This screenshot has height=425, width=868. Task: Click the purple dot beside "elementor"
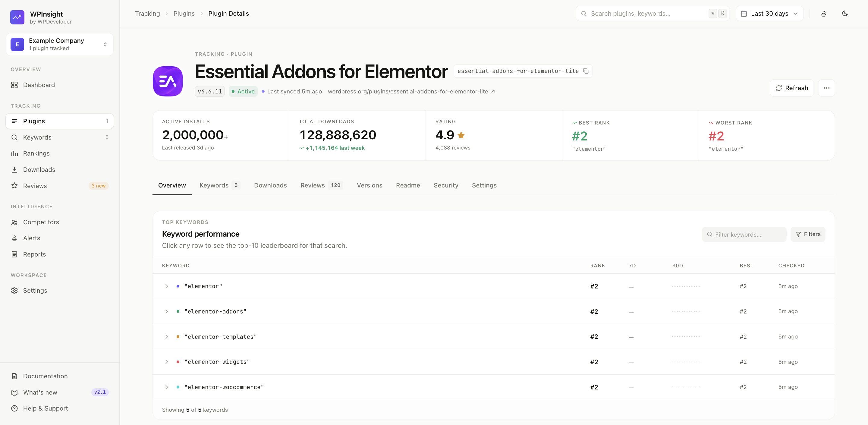[178, 286]
